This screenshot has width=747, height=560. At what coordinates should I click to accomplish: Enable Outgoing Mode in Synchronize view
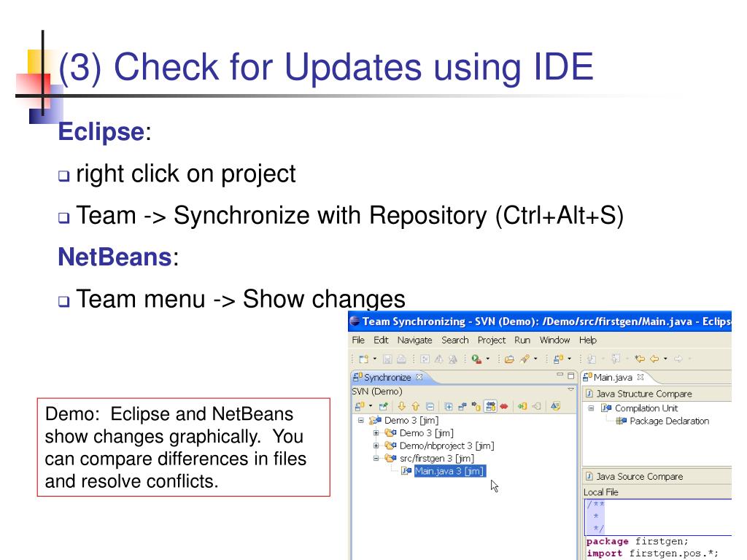point(476,406)
